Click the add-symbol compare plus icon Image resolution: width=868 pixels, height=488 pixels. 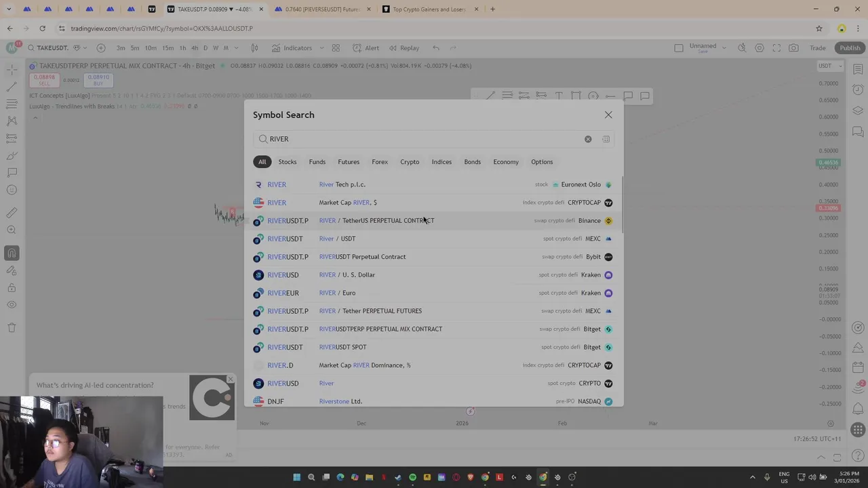coord(101,48)
